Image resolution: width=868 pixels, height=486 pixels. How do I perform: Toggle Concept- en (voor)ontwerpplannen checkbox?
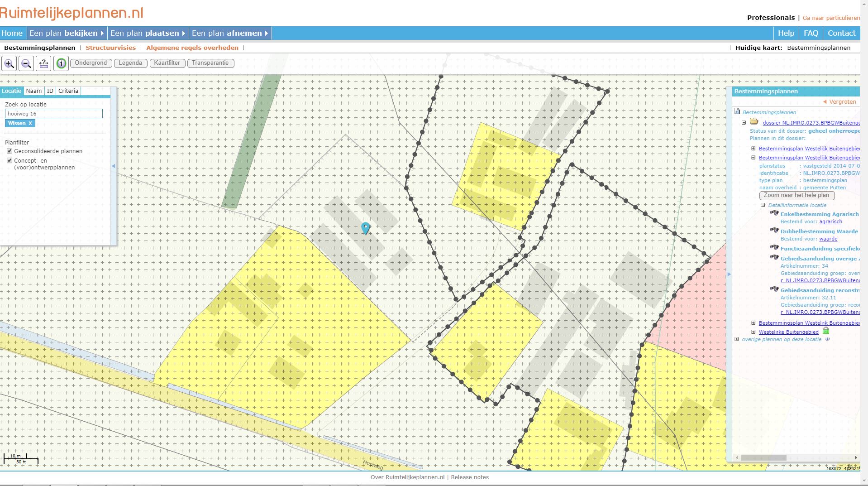tap(10, 160)
